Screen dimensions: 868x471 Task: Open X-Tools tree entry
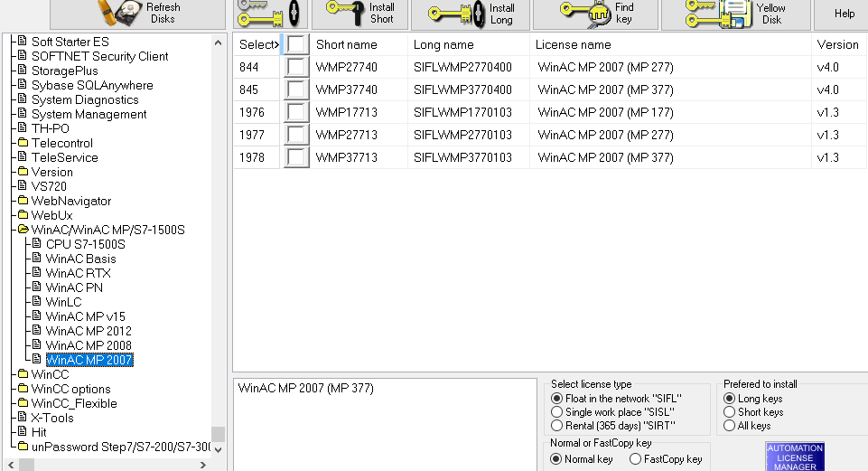click(x=52, y=418)
